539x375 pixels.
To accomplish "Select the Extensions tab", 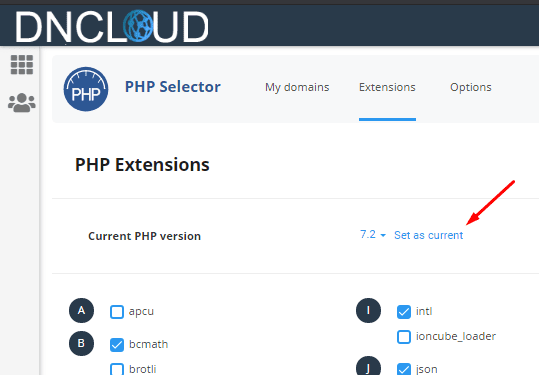I will tap(387, 87).
